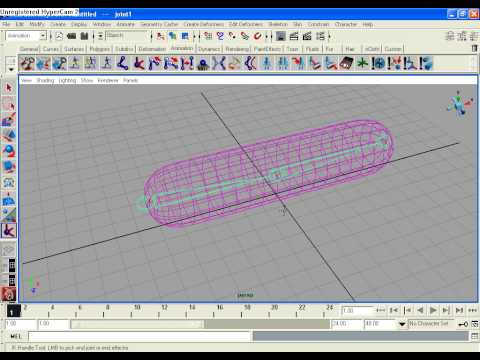
Task: Play the animation forwards
Action: click(x=433, y=310)
